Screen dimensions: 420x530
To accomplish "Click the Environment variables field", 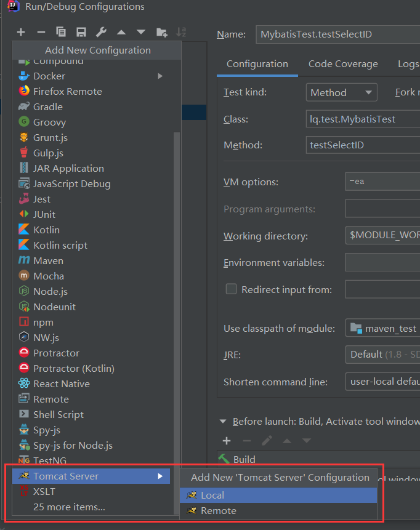I will pyautogui.click(x=382, y=262).
